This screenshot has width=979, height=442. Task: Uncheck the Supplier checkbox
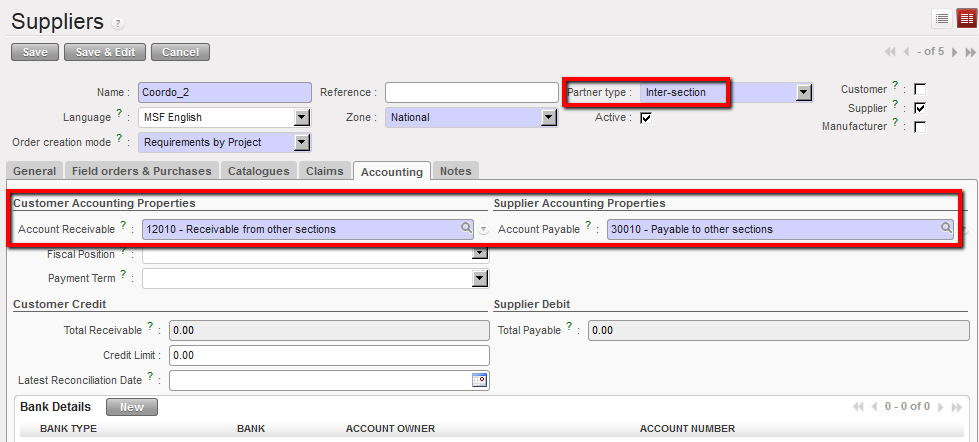(x=919, y=108)
